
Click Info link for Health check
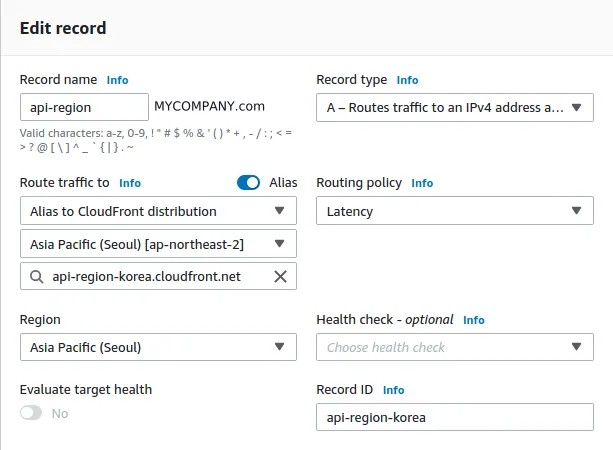click(473, 320)
